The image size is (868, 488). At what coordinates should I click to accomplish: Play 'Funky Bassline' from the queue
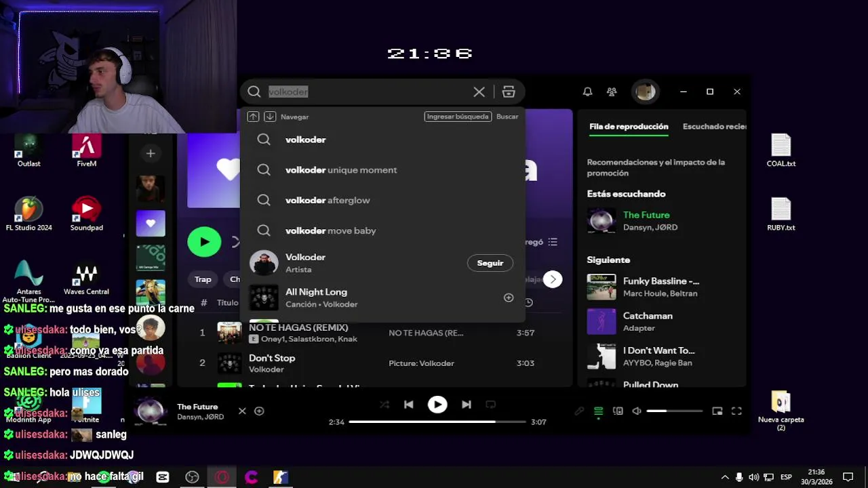coord(661,287)
